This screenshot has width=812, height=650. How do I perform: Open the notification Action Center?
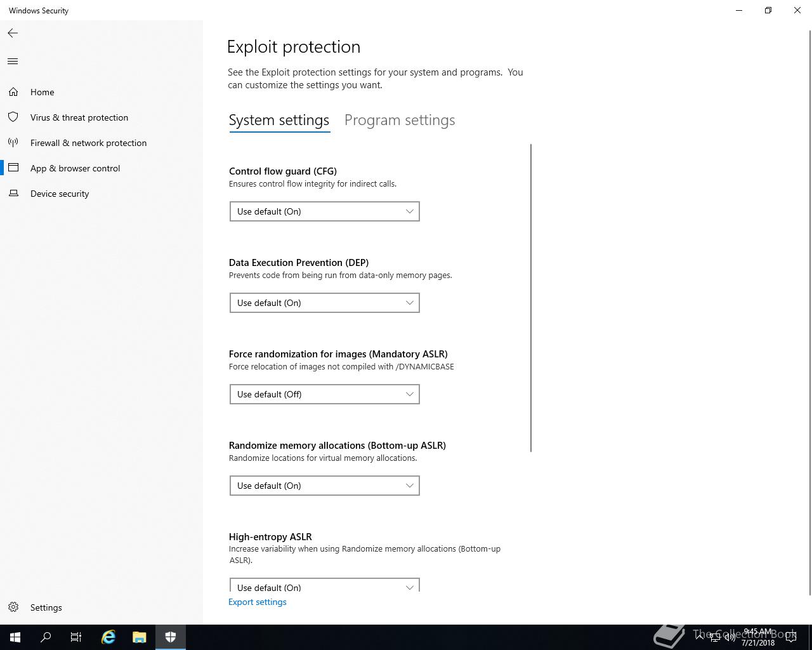point(791,637)
